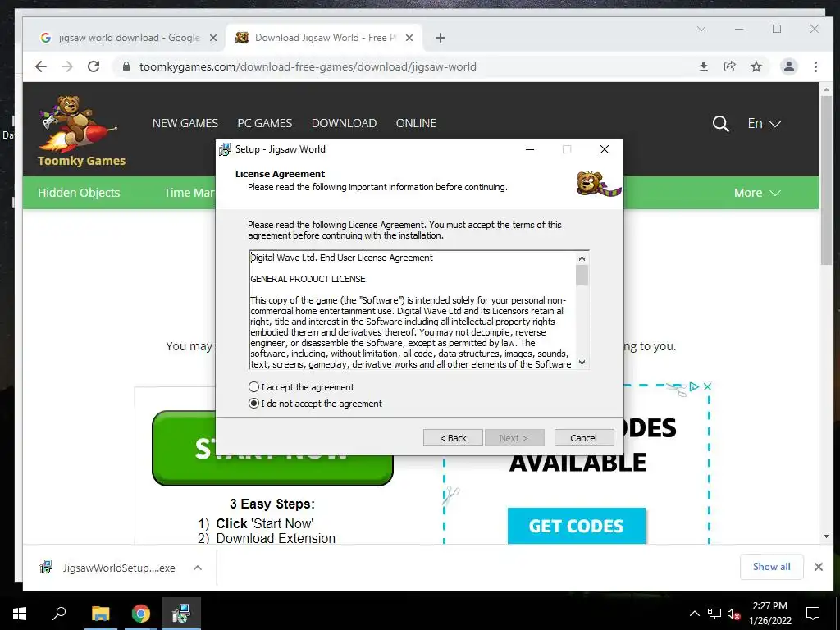Open File Explorer from taskbar
Image resolution: width=840 pixels, height=630 pixels.
(x=100, y=614)
